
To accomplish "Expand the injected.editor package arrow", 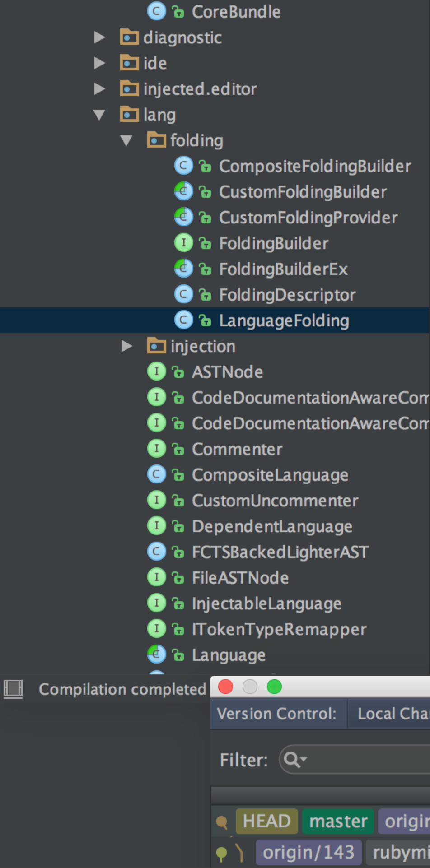I will click(x=99, y=89).
